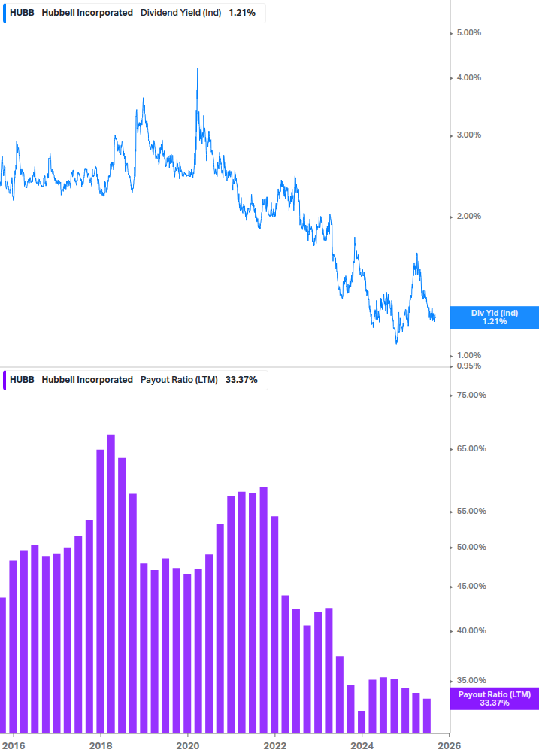Click the 0.95% axis label
This screenshot has height=756, width=539.
(x=468, y=366)
